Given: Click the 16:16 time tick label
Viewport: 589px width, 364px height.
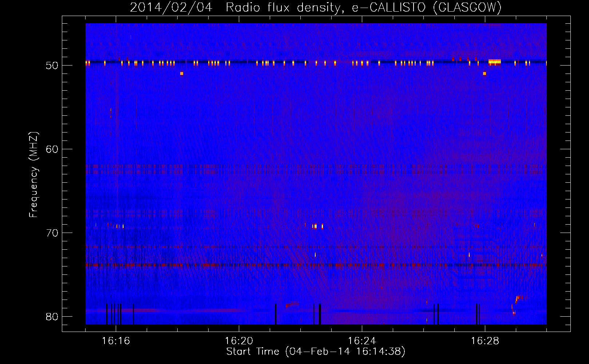Looking at the screenshot, I should (x=116, y=341).
